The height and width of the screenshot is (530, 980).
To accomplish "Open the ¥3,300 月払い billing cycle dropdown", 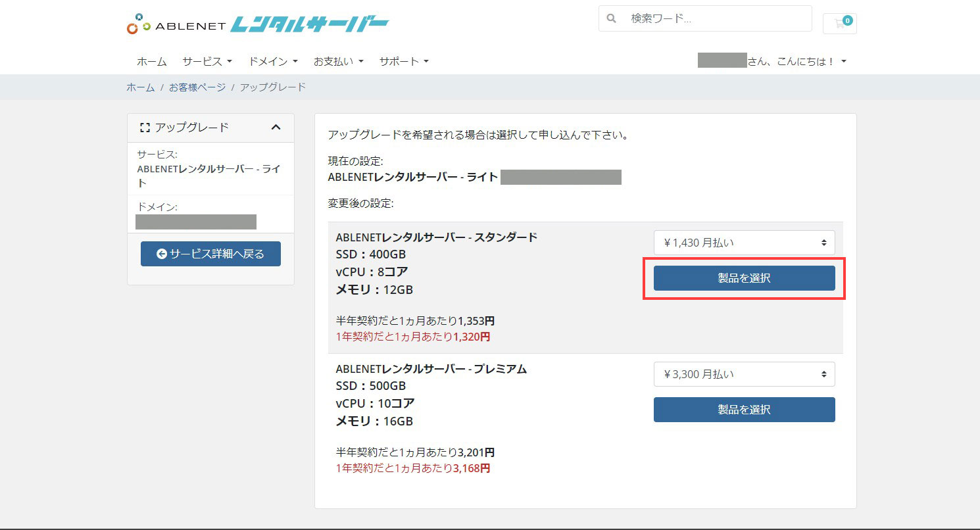I will pos(744,374).
